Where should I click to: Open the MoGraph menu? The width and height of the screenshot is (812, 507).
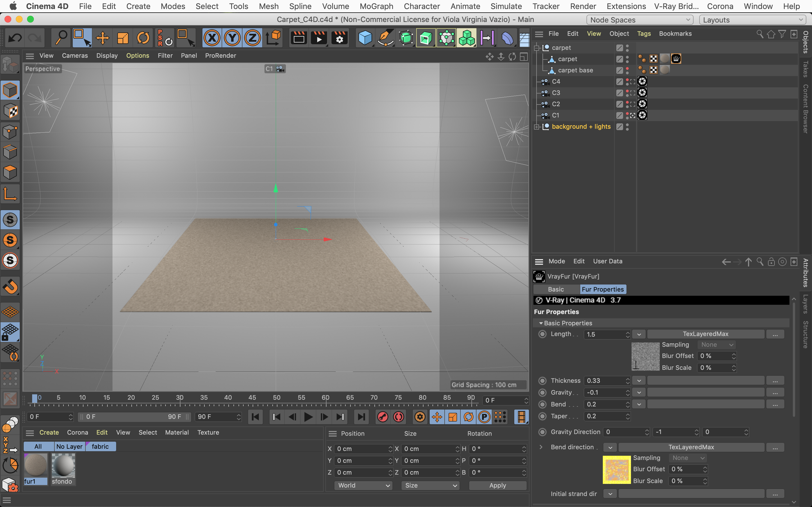376,6
